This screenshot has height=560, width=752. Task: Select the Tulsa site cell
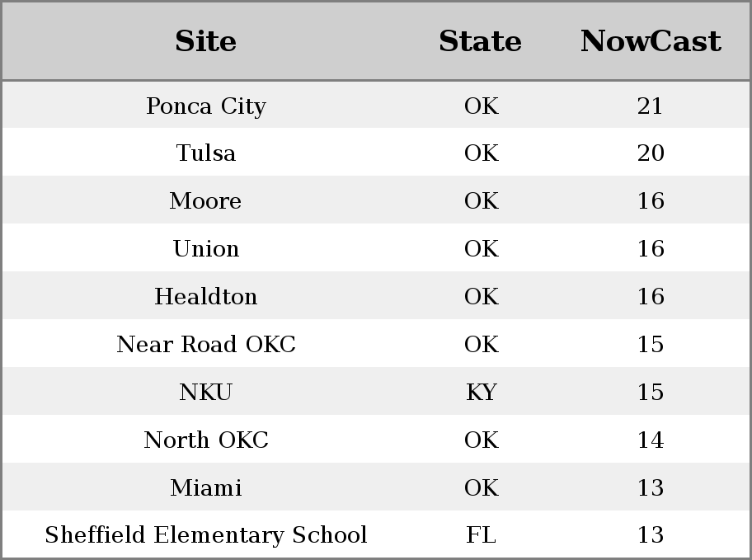[x=206, y=153]
